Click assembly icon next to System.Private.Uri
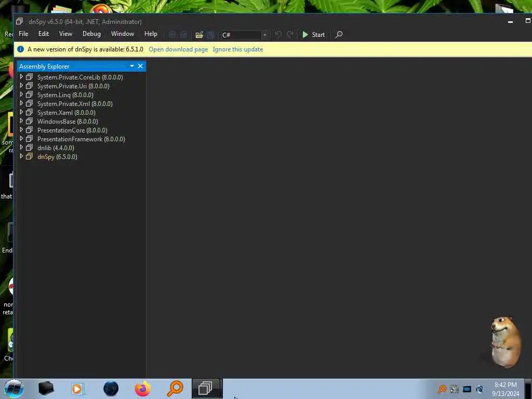This screenshot has height=399, width=532. 30,86
